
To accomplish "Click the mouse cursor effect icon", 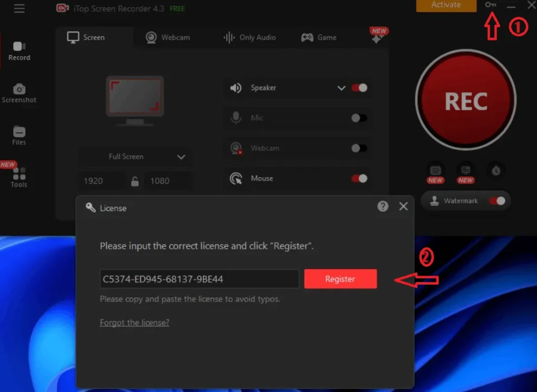I will (x=235, y=178).
